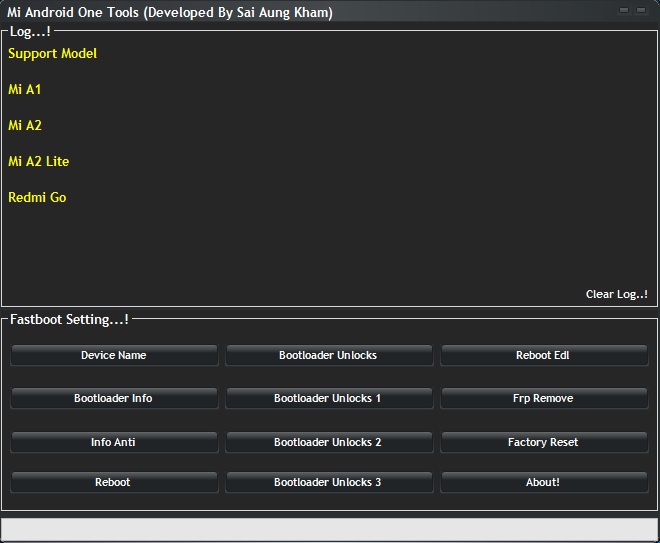The width and height of the screenshot is (660, 543).
Task: Click Clear Log..! link
Action: point(617,294)
